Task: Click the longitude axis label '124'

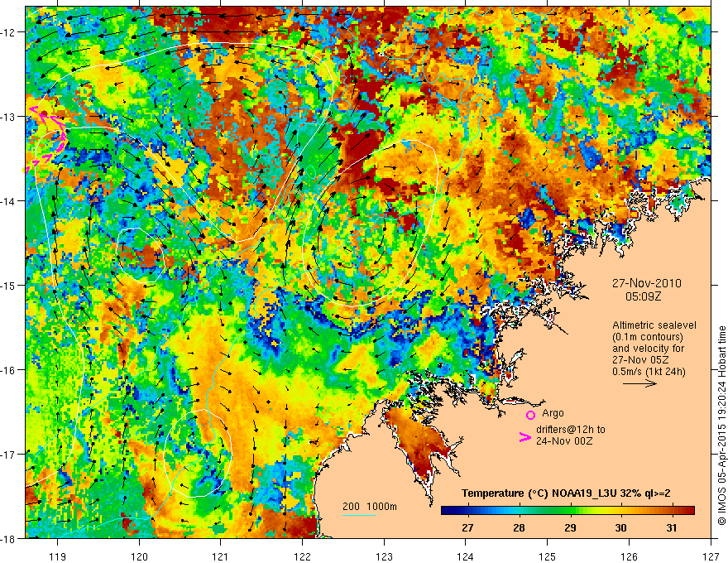Action: pos(466,556)
